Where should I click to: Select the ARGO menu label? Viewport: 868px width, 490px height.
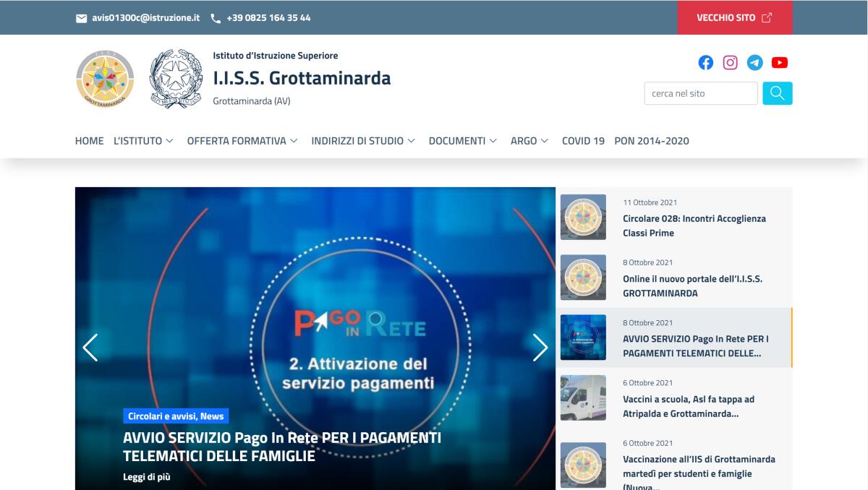524,141
